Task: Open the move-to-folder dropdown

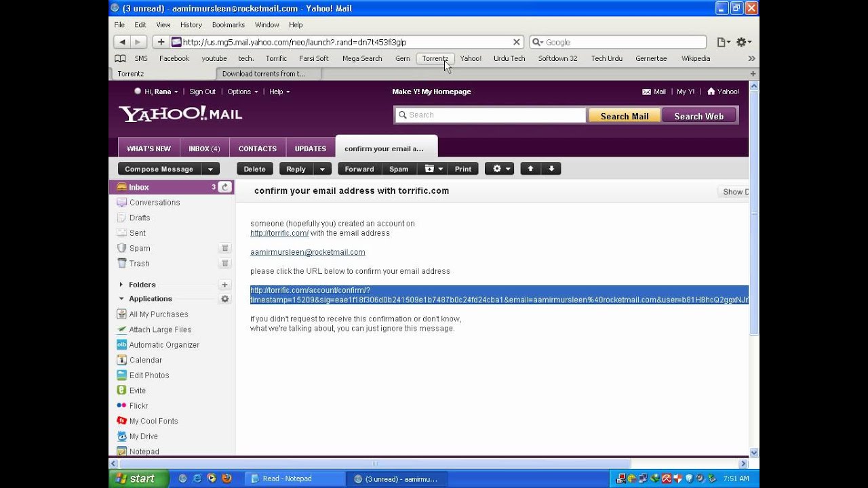Action: [x=434, y=169]
